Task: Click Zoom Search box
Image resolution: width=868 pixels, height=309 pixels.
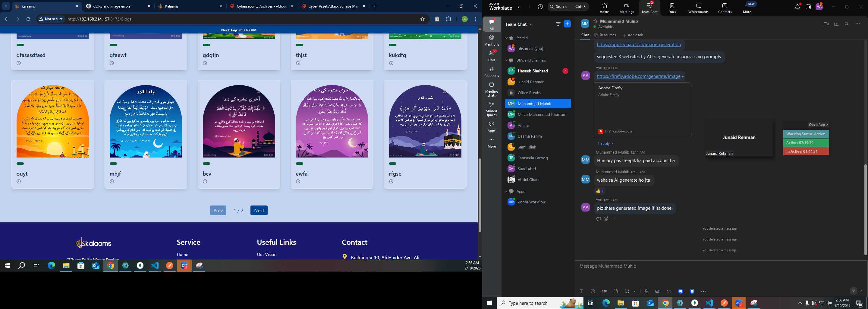Action: tap(568, 6)
